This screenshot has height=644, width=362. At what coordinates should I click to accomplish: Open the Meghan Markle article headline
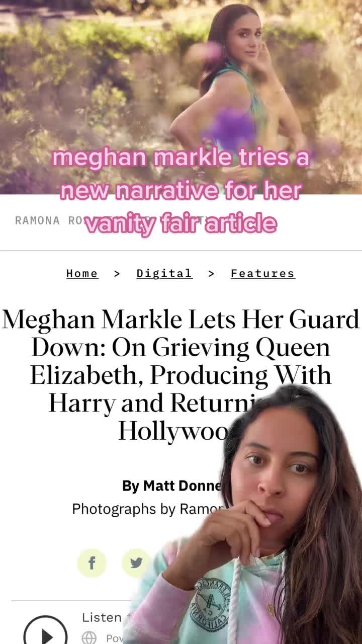(x=180, y=375)
